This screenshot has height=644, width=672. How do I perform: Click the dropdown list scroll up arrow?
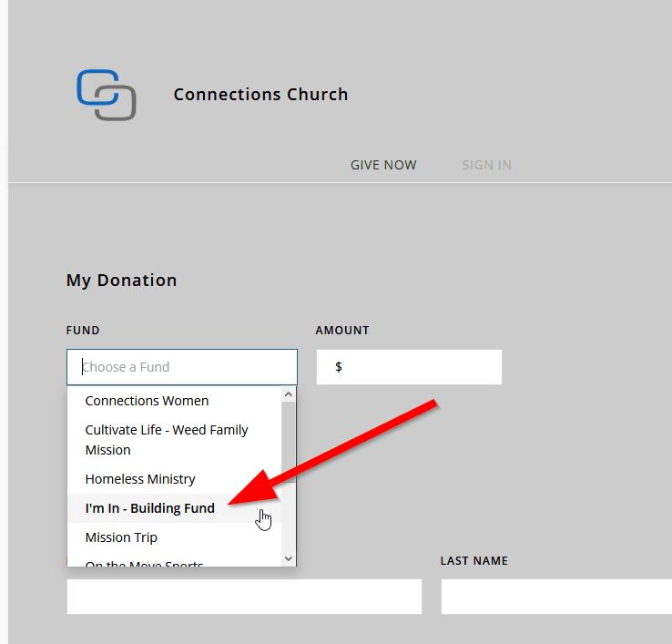[x=289, y=394]
